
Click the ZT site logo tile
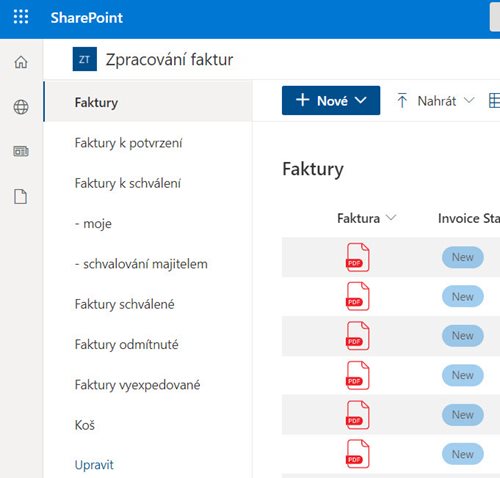point(85,59)
